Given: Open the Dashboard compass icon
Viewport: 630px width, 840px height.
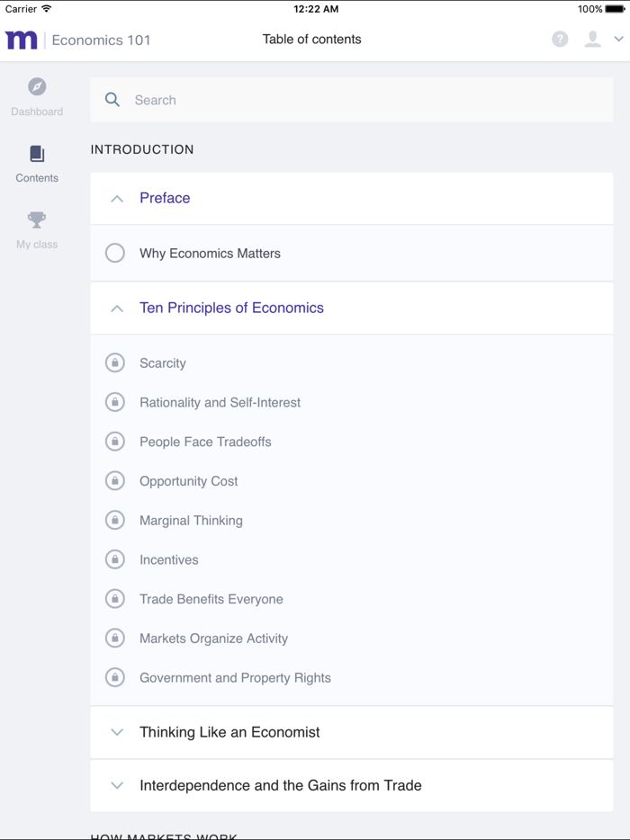Looking at the screenshot, I should tap(37, 86).
